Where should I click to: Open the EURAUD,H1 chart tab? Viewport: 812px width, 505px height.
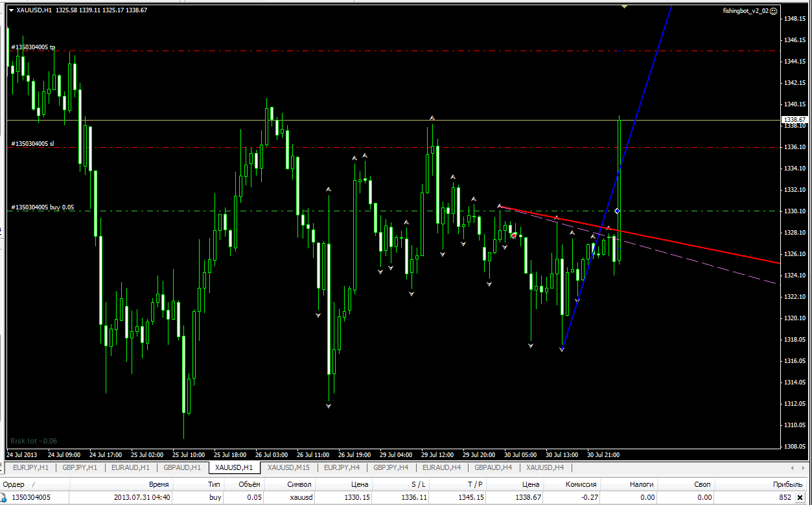tap(130, 467)
